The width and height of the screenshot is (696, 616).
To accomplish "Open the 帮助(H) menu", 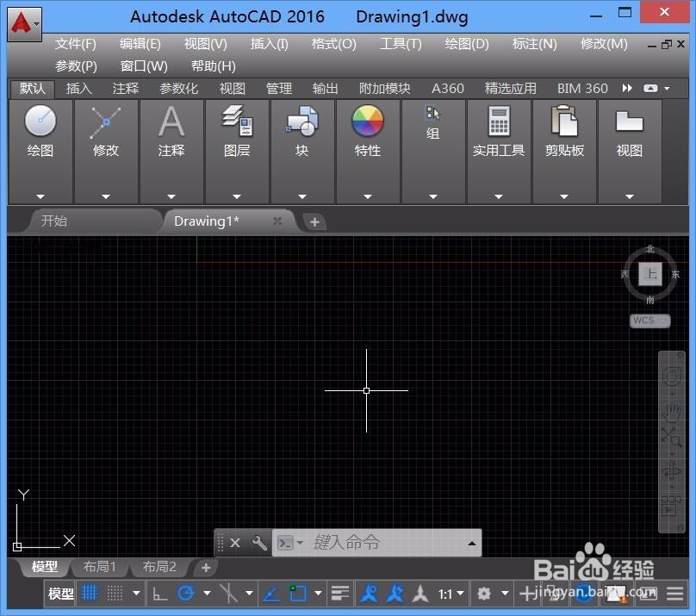I will (x=214, y=66).
